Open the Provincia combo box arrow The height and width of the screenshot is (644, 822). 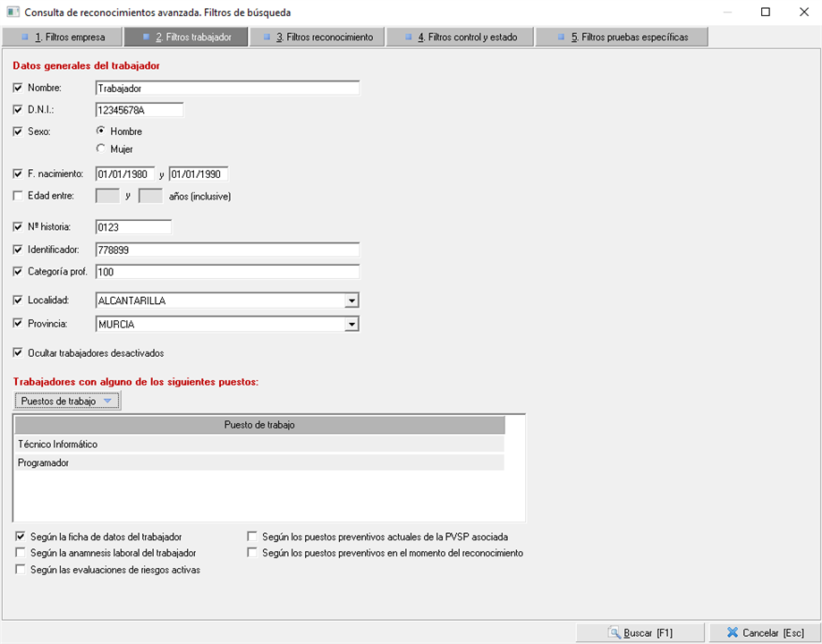click(x=352, y=324)
